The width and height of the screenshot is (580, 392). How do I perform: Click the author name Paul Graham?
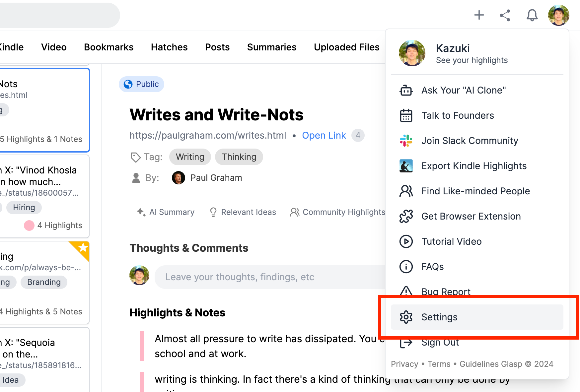pyautogui.click(x=216, y=178)
